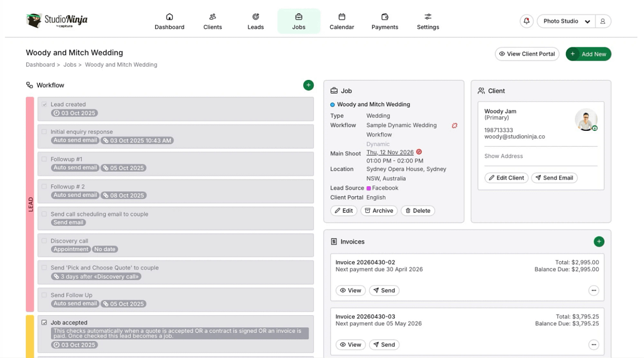Tick the Followup # 2 checkbox
The width and height of the screenshot is (644, 358).
click(x=45, y=187)
